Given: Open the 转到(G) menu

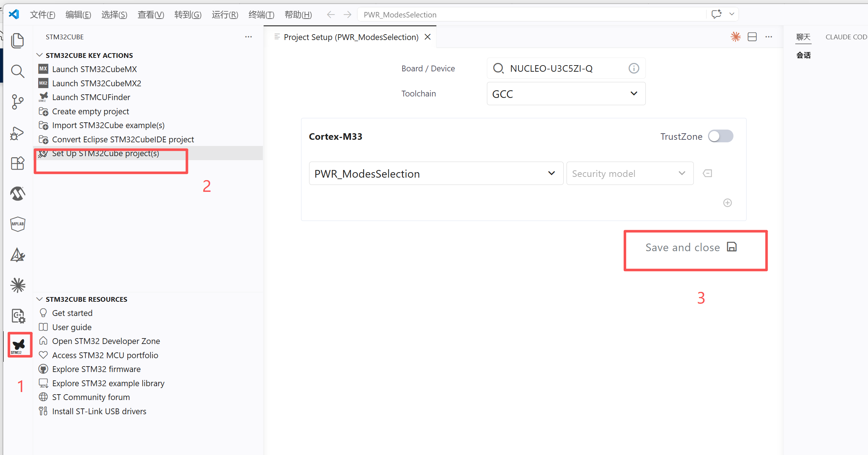Looking at the screenshot, I should tap(188, 15).
